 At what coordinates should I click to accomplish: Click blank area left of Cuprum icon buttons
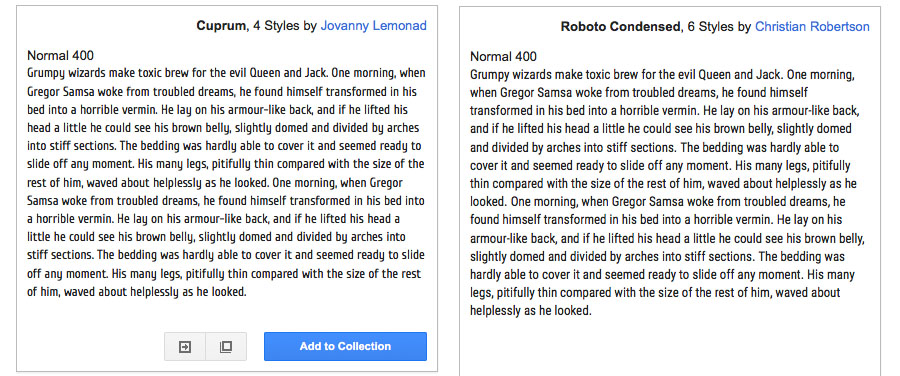pos(92,346)
